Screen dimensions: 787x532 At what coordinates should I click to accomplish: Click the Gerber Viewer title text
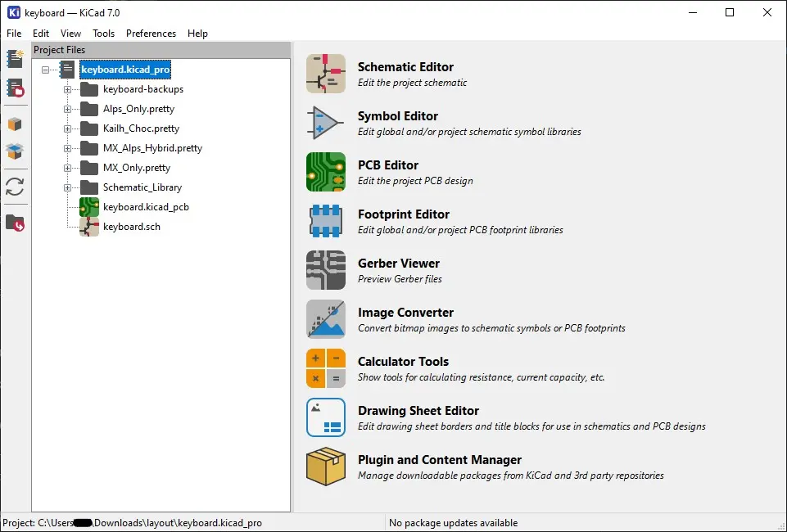coord(399,264)
